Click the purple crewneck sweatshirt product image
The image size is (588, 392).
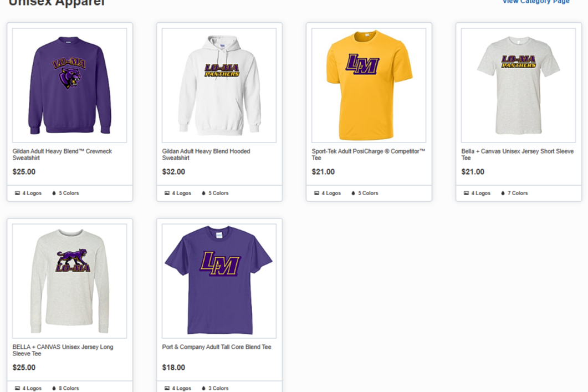coord(69,84)
